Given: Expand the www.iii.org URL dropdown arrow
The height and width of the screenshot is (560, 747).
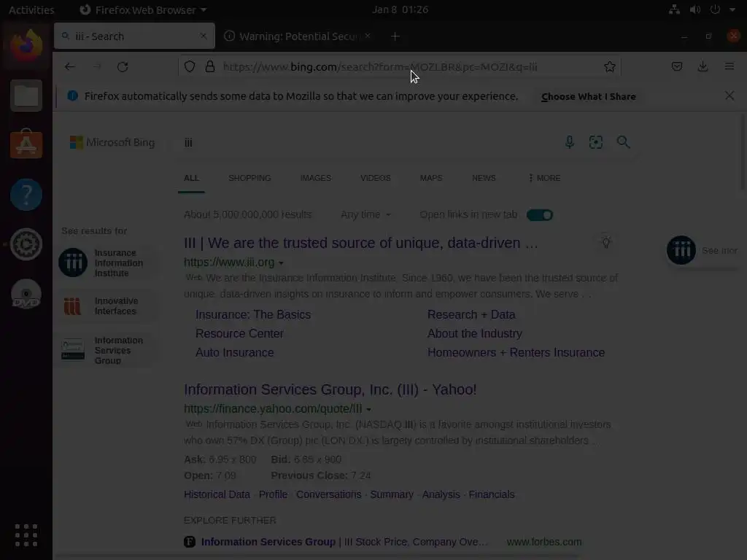Looking at the screenshot, I should coord(281,262).
